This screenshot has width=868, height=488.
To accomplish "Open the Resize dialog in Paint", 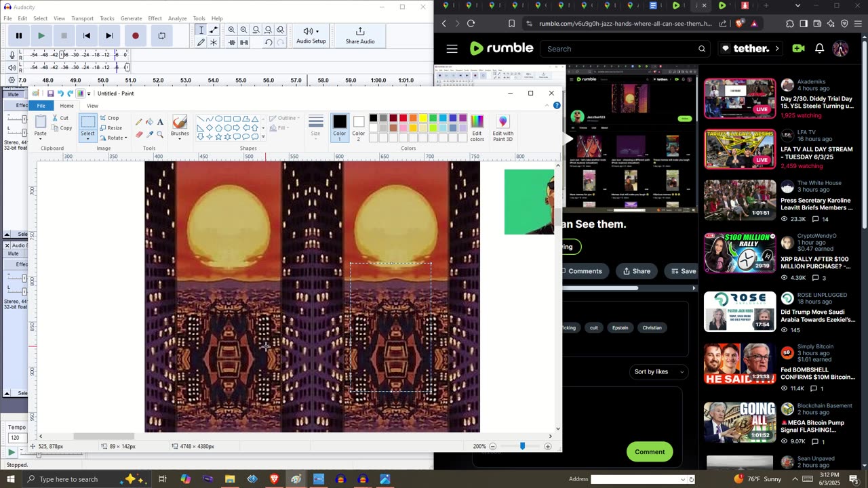I will click(x=111, y=128).
